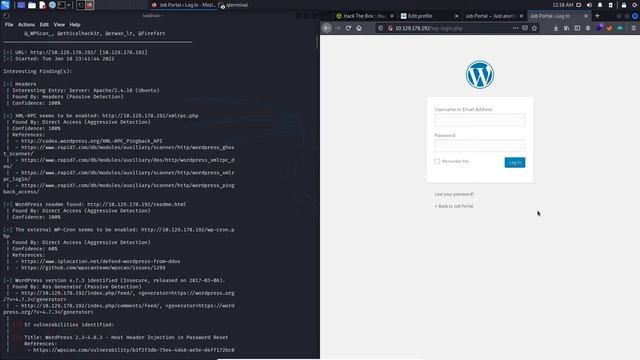The height and width of the screenshot is (360, 640).
Task: Click the xmlrpc.php URL in terminal
Action: click(150, 116)
